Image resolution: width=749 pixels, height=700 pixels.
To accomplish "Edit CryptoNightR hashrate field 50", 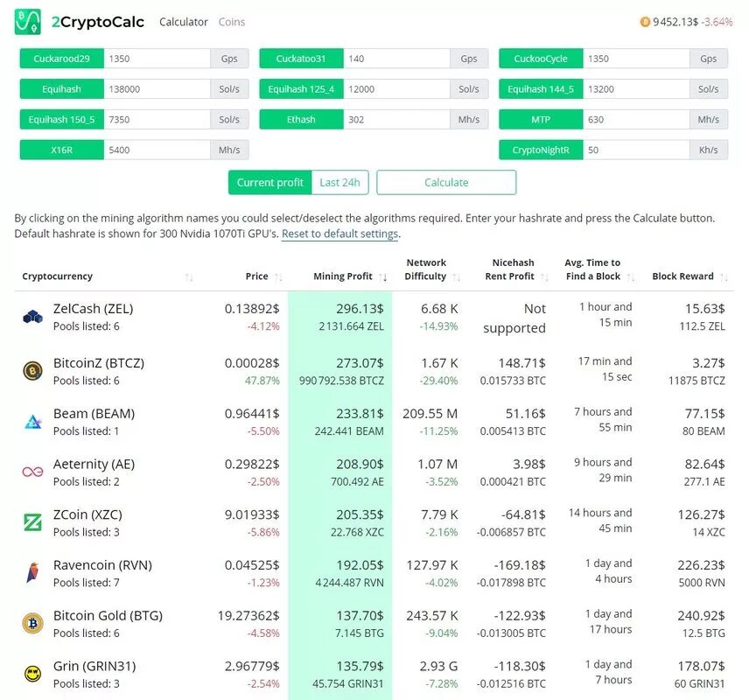I will pos(636,150).
